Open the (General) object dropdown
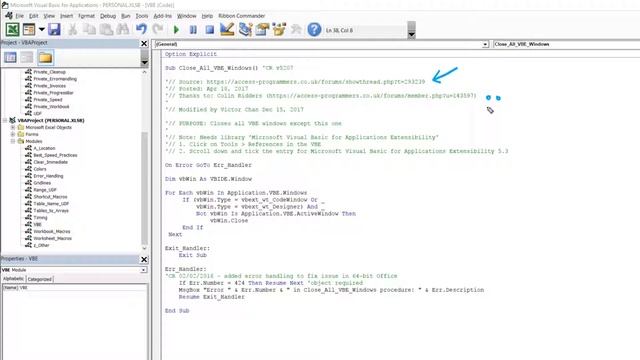The image size is (640, 360). click(485, 44)
